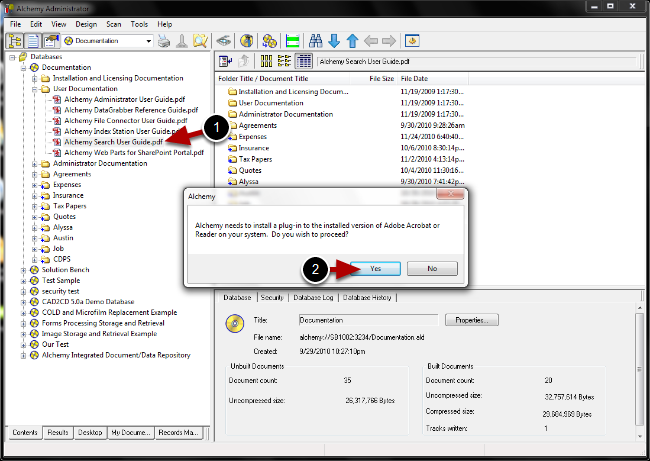The width and height of the screenshot is (650, 461).
Task: Open the View menu
Action: pyautogui.click(x=58, y=24)
